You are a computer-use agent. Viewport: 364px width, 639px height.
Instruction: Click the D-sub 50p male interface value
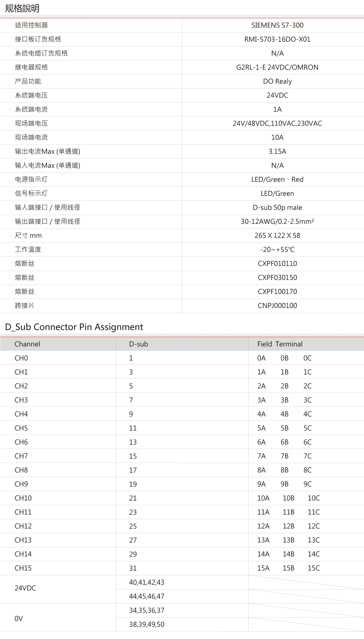(277, 208)
